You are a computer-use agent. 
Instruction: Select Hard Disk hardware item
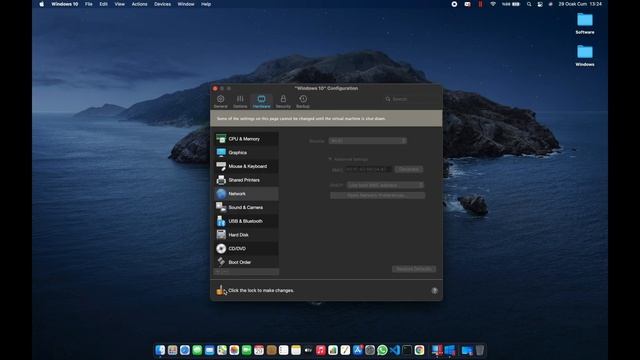coord(246,235)
